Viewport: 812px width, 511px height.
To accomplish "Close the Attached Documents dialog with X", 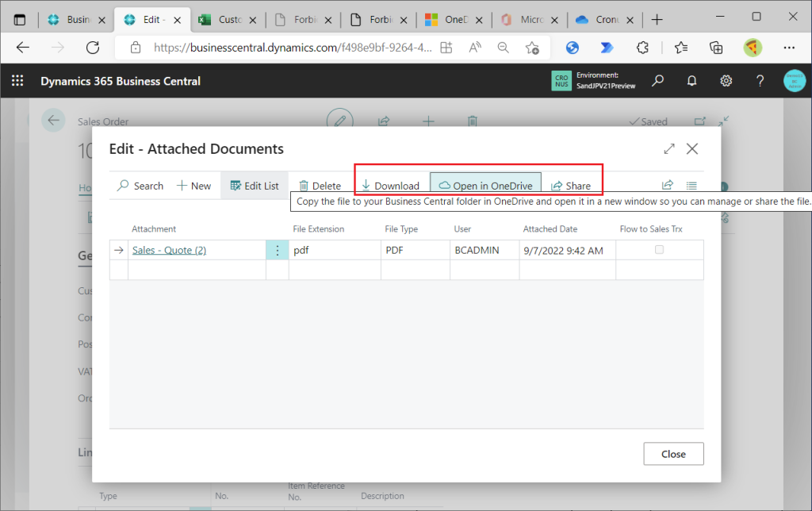I will point(691,148).
